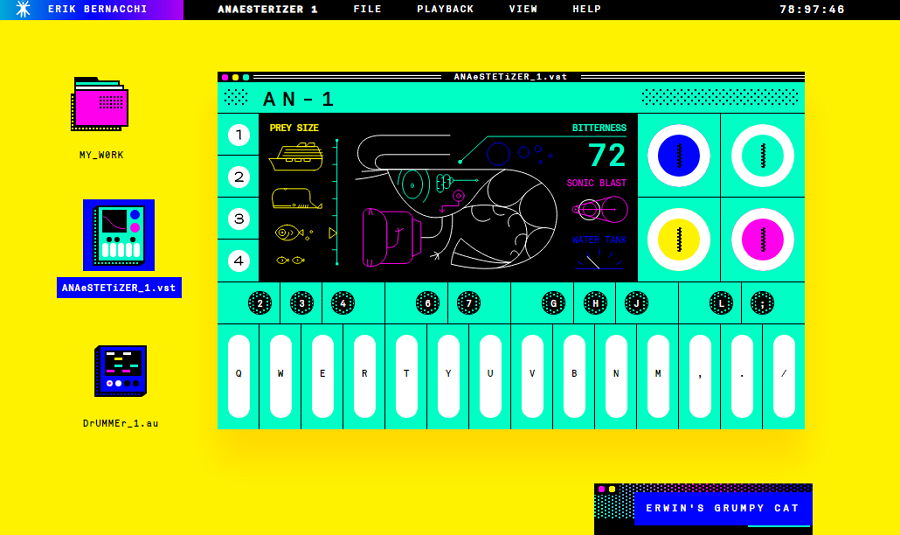The image size is (900, 535).
Task: Click the teal knob
Action: [763, 156]
